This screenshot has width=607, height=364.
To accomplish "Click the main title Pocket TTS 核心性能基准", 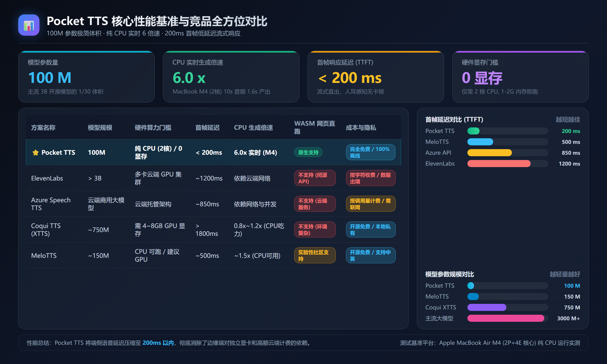I will (x=157, y=21).
